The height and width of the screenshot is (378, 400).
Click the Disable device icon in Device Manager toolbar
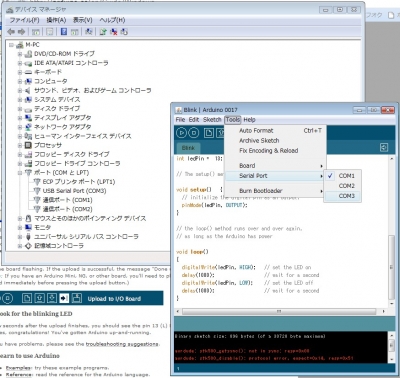coord(124,32)
